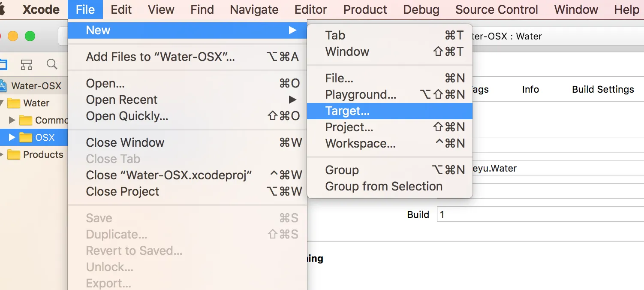Image resolution: width=644 pixels, height=290 pixels.
Task: Show the project navigator folder icon
Action: pyautogui.click(x=3, y=64)
